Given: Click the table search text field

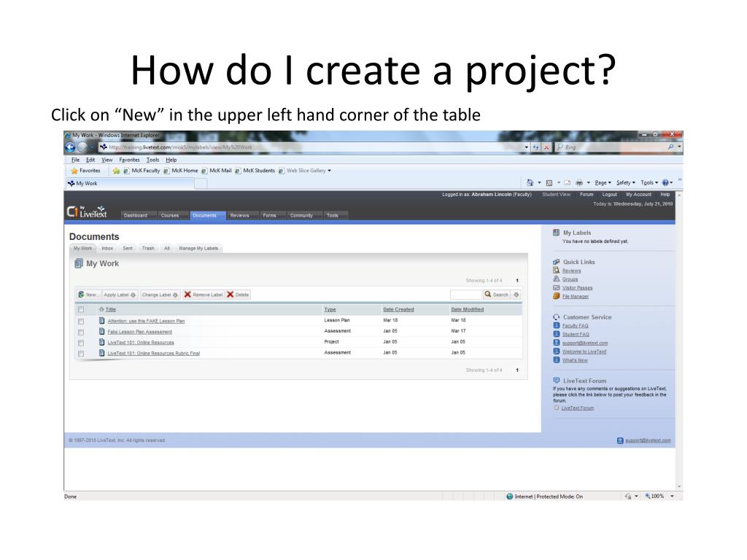Looking at the screenshot, I should [465, 295].
